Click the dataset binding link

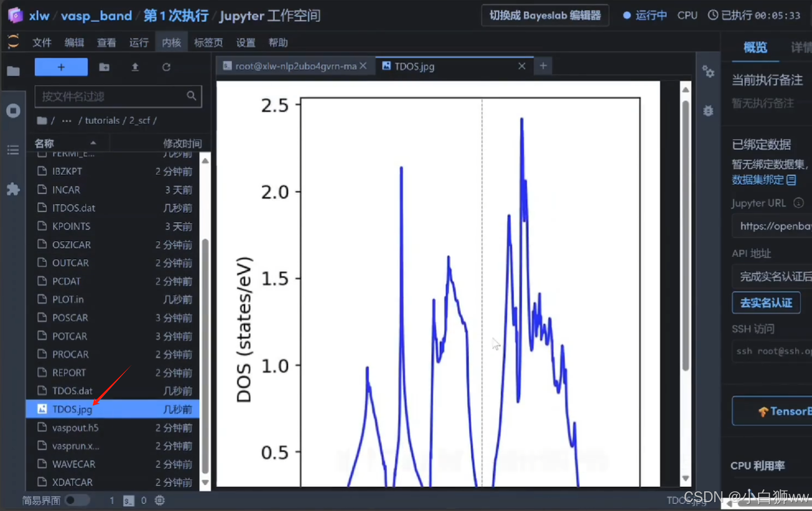point(764,180)
